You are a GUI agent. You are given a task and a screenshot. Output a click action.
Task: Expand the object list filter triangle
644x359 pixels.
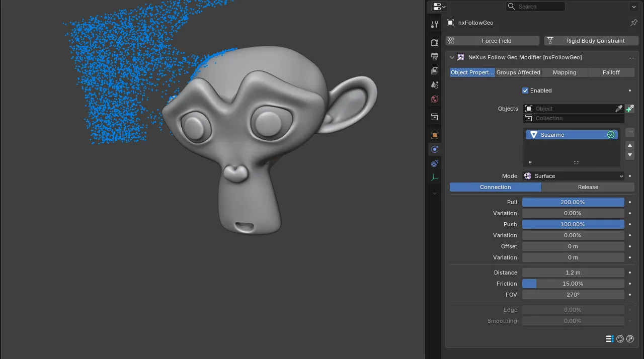(530, 162)
